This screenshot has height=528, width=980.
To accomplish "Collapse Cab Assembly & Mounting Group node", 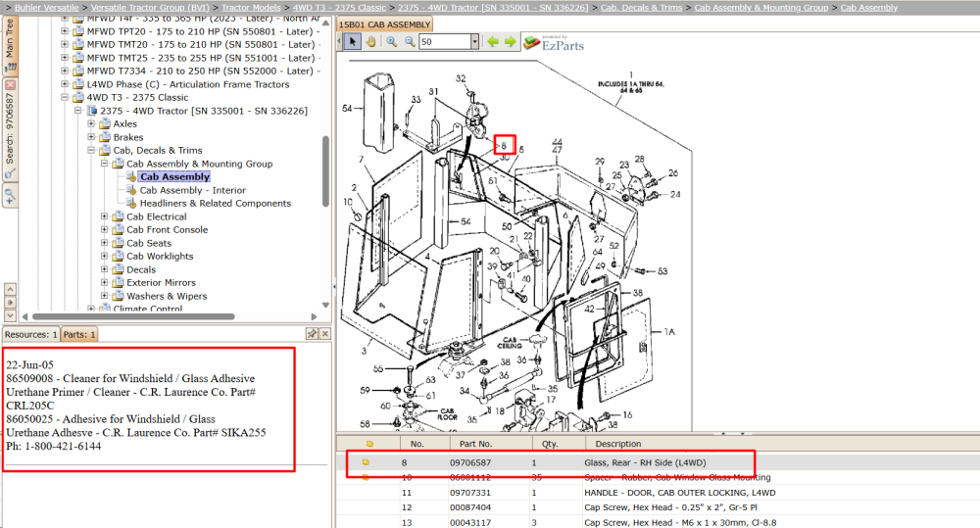I will 105,164.
